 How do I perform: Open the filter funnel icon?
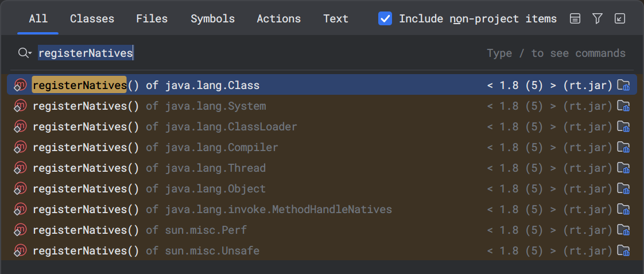pyautogui.click(x=598, y=18)
